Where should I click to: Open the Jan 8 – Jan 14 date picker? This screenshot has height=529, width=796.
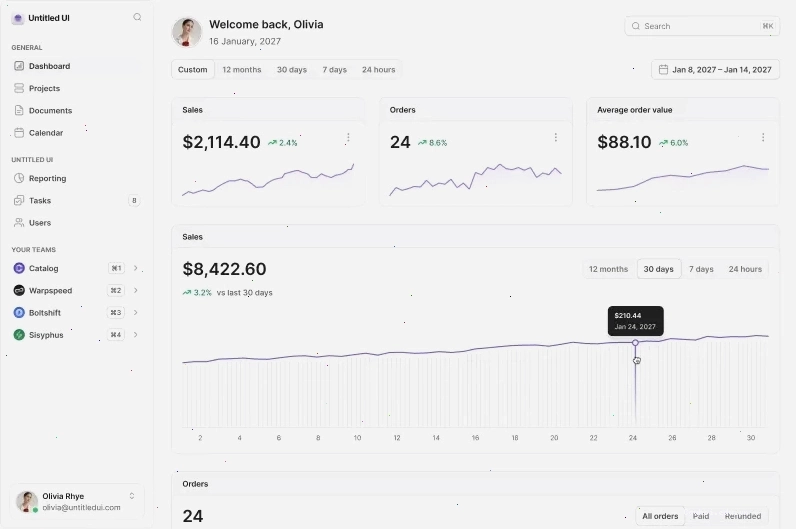pos(715,70)
